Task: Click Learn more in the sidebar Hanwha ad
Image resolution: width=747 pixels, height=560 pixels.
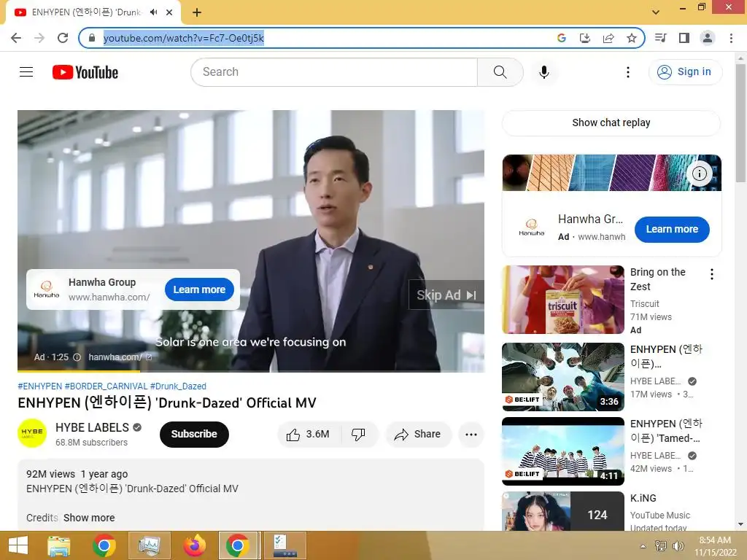Action: coord(672,230)
